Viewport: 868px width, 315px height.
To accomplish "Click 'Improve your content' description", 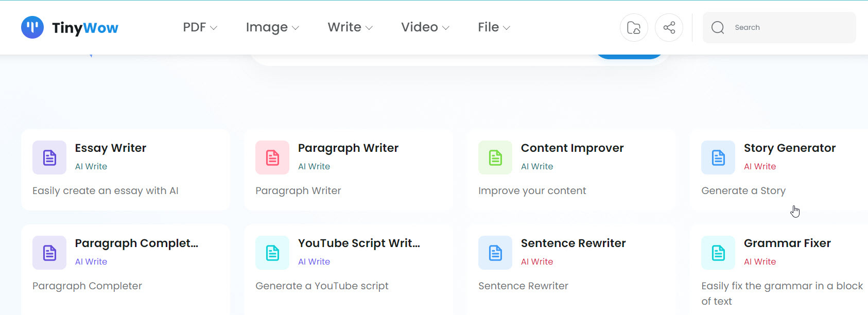I will 532,191.
